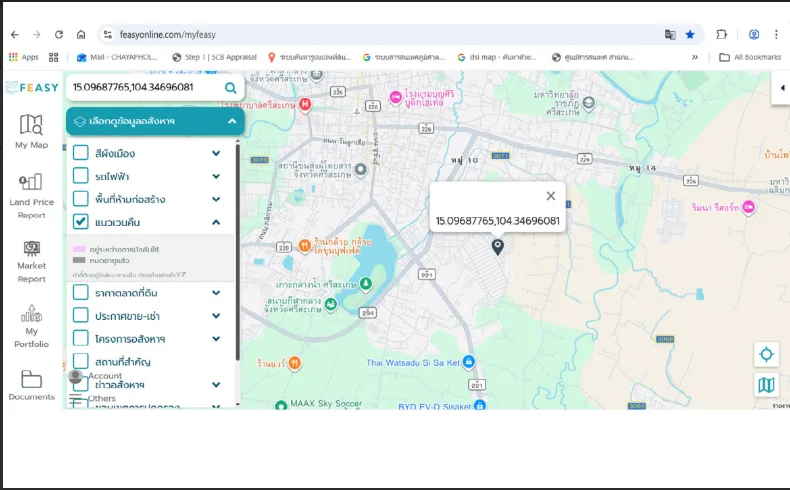Click the Account avatar icon

point(76,376)
